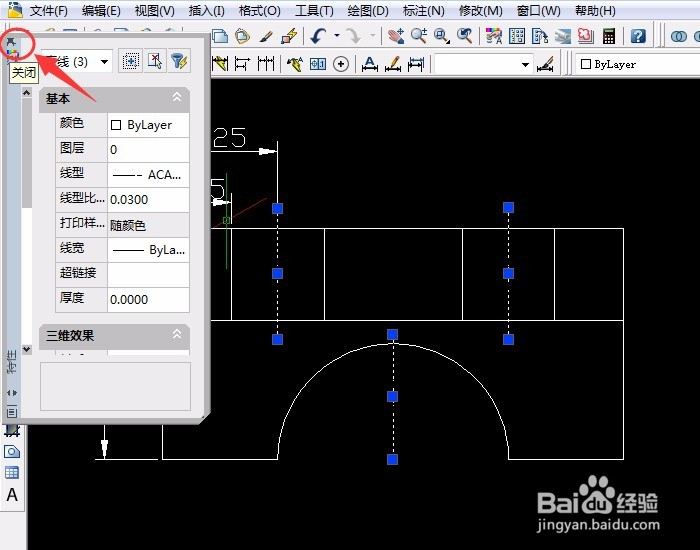Open the 视图(V) menu

[x=154, y=10]
